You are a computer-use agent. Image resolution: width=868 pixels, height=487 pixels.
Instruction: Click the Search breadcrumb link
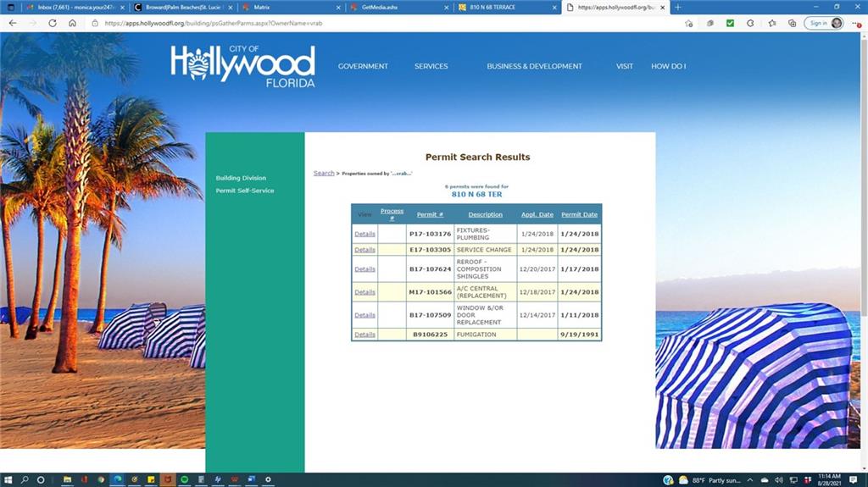[324, 173]
